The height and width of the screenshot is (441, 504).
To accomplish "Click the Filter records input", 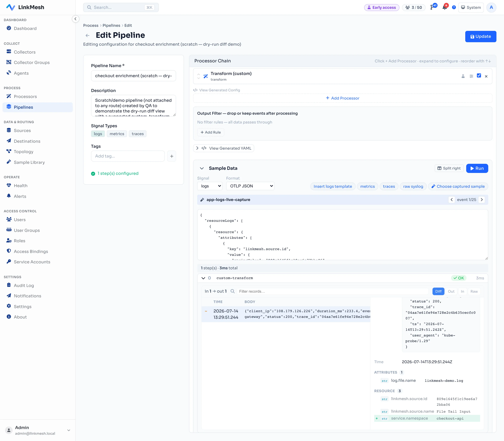I will point(332,291).
